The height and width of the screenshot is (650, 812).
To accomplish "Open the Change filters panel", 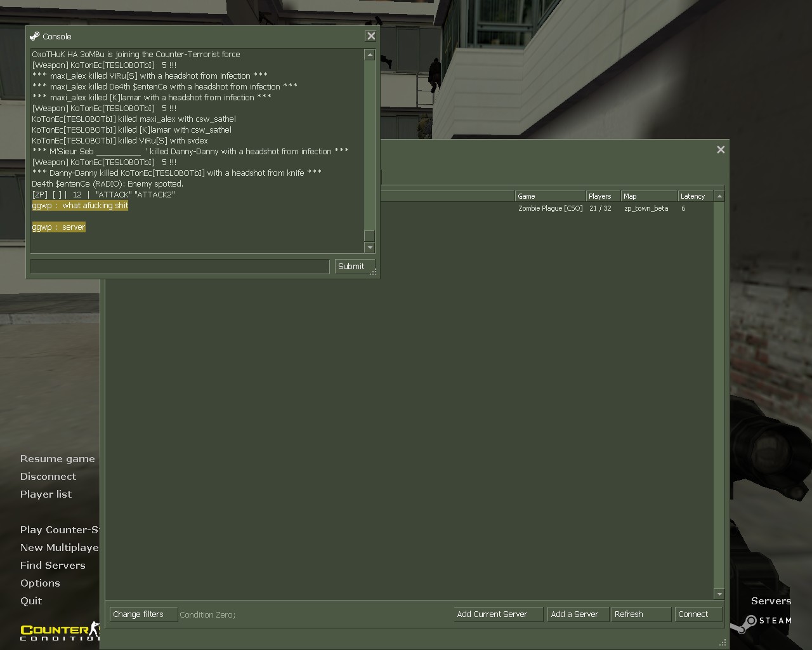I will (x=143, y=614).
